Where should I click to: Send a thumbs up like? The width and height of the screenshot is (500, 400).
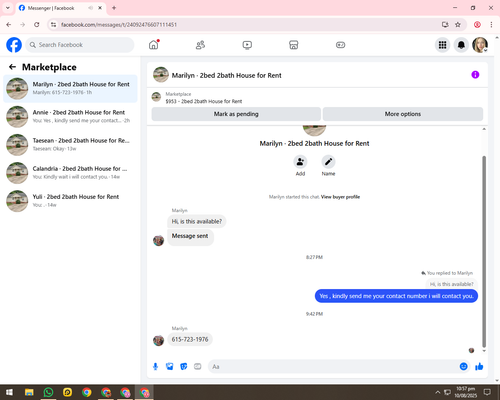point(479,367)
